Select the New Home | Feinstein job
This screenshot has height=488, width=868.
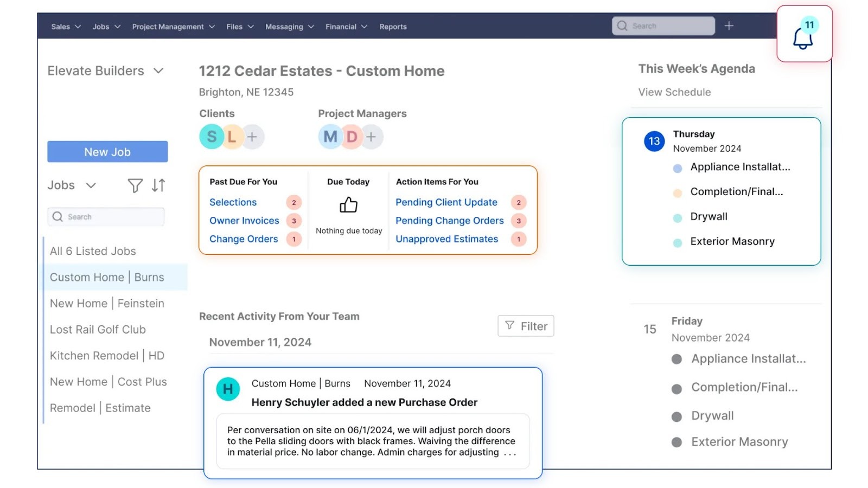107,303
